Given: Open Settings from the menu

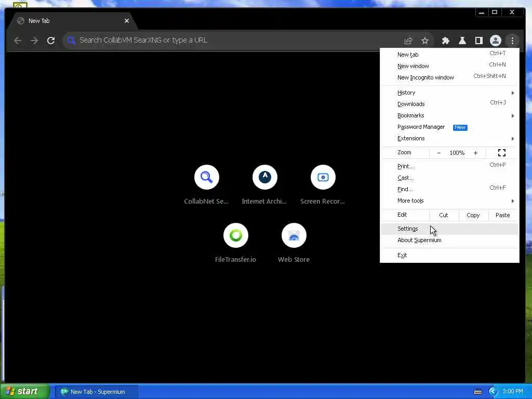Looking at the screenshot, I should click(x=449, y=229).
